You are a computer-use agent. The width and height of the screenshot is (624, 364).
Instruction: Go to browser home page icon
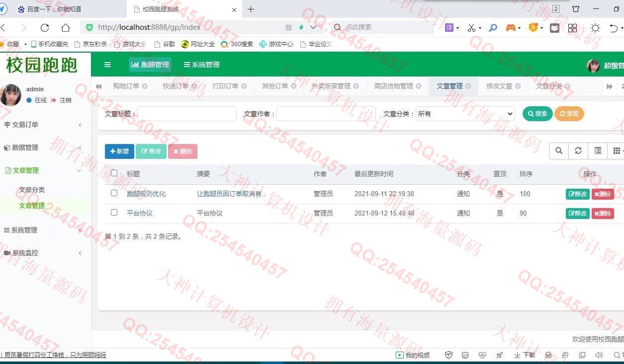click(66, 28)
